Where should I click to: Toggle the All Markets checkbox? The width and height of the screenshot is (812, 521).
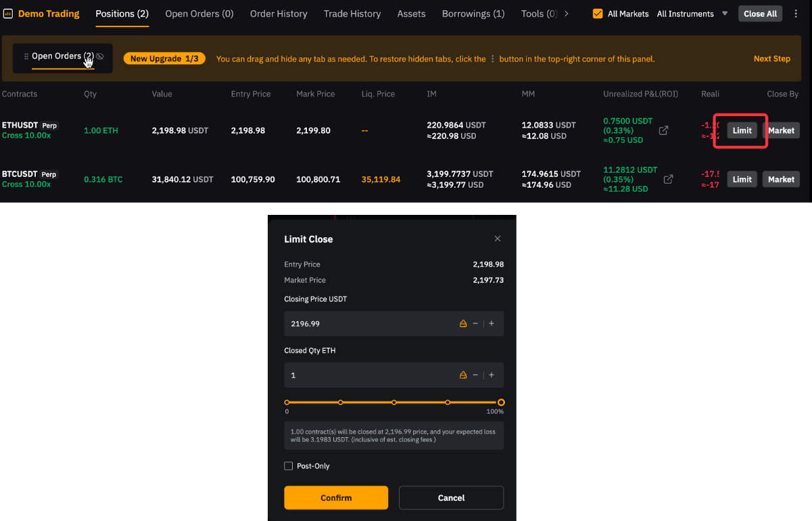(598, 14)
